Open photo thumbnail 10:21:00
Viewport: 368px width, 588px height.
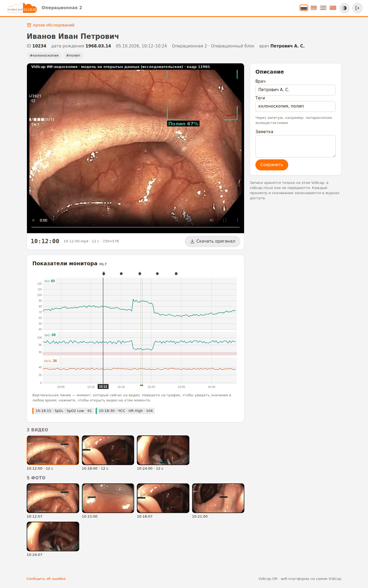pyautogui.click(x=218, y=498)
